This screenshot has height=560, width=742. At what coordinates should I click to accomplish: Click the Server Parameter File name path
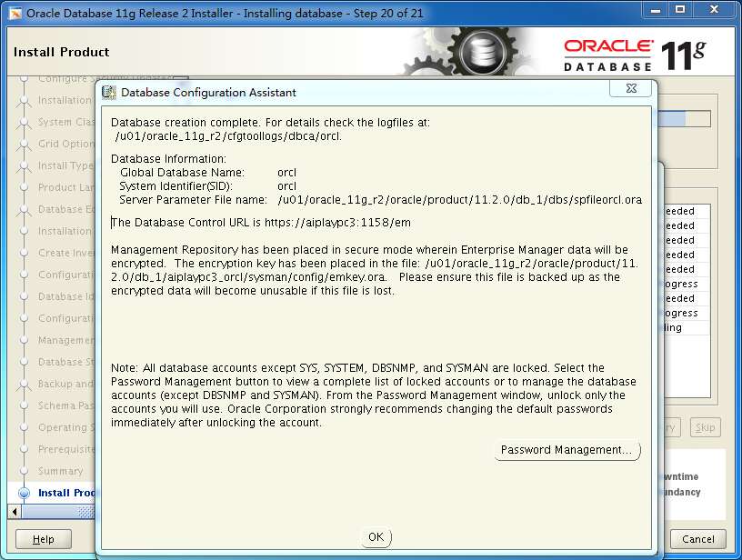(x=459, y=200)
